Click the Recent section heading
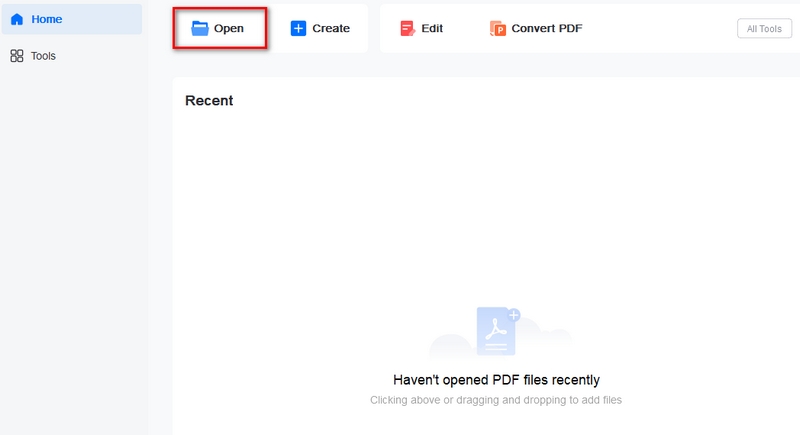This screenshot has height=435, width=800. coord(209,100)
